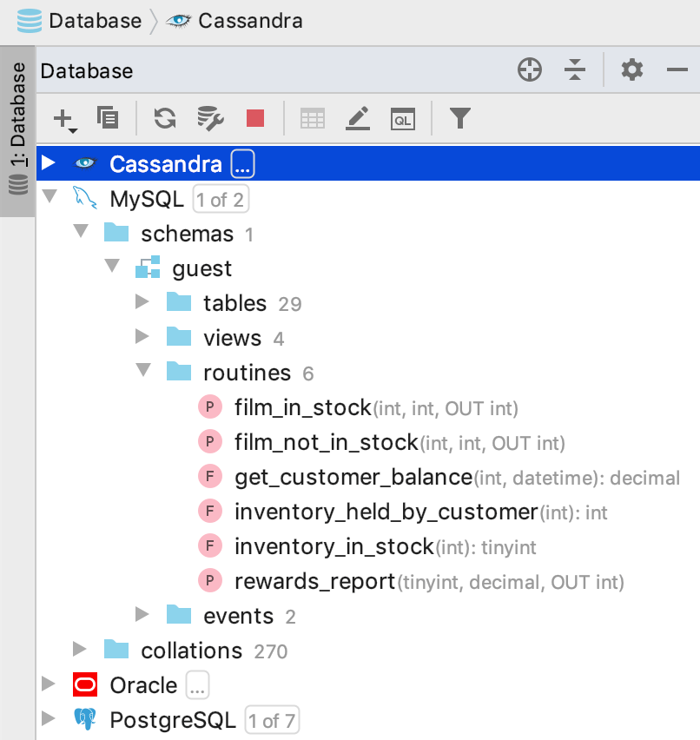Click the guest schema diagram icon
The image size is (700, 740).
coord(148,268)
